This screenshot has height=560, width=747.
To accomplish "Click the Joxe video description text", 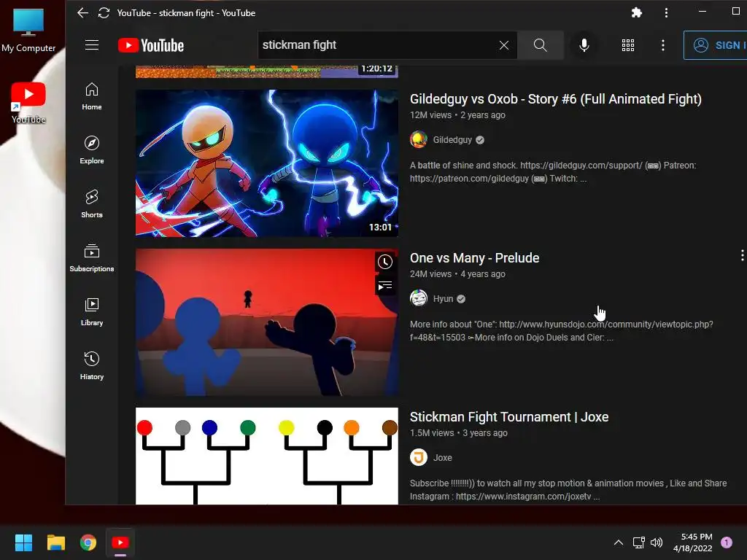I will point(568,489).
